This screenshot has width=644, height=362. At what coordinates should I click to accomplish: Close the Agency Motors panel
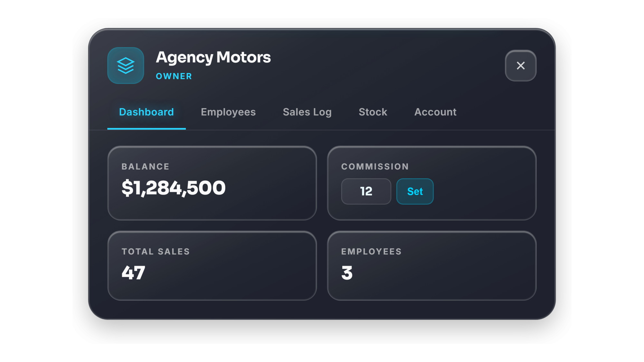coord(521,66)
